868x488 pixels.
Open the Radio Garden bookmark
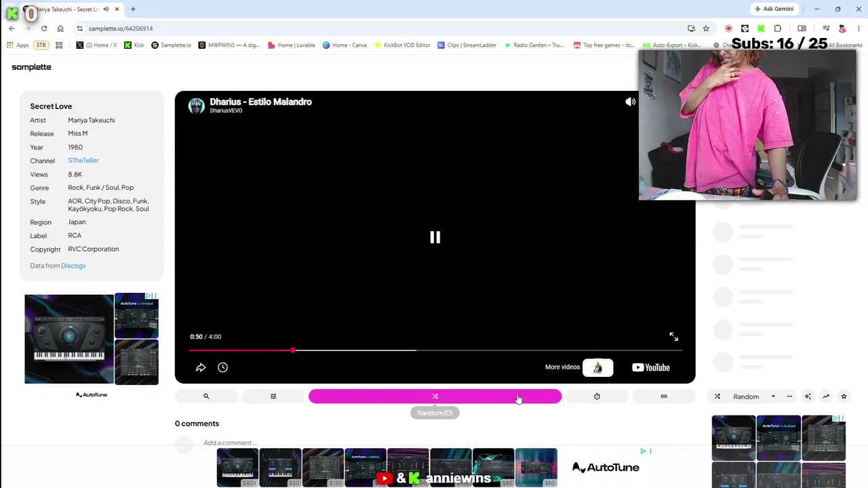tap(533, 45)
